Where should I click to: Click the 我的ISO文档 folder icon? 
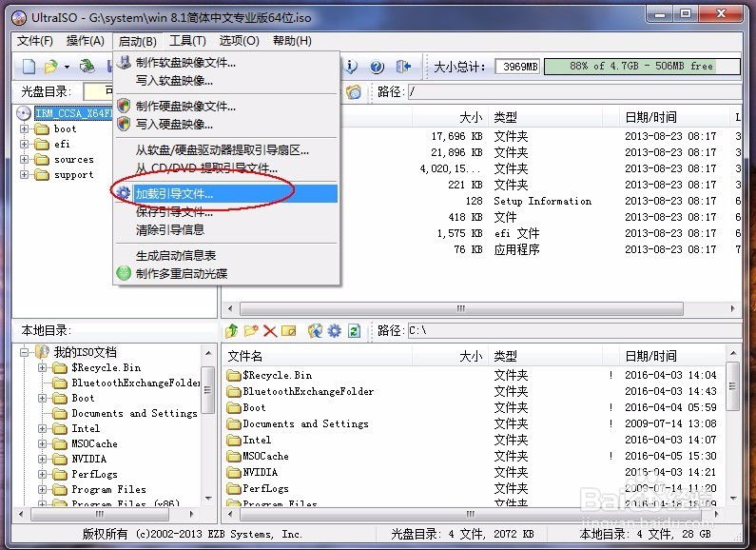click(43, 352)
